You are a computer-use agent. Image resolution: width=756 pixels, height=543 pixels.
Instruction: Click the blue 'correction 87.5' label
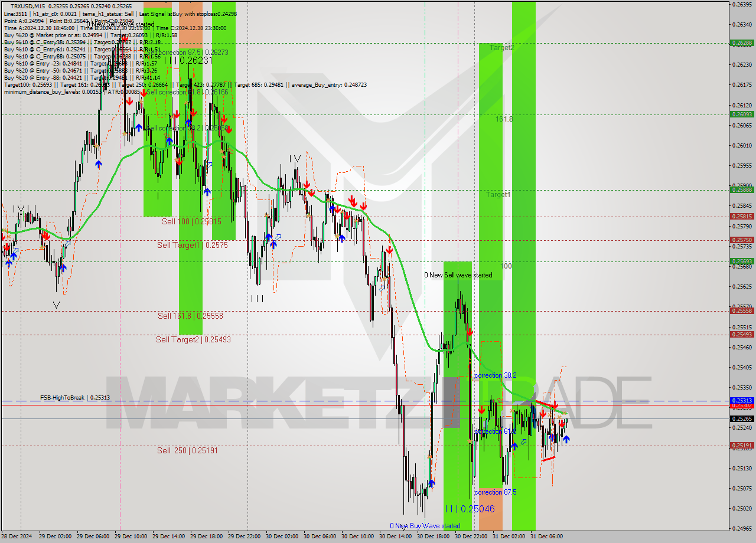pos(496,492)
